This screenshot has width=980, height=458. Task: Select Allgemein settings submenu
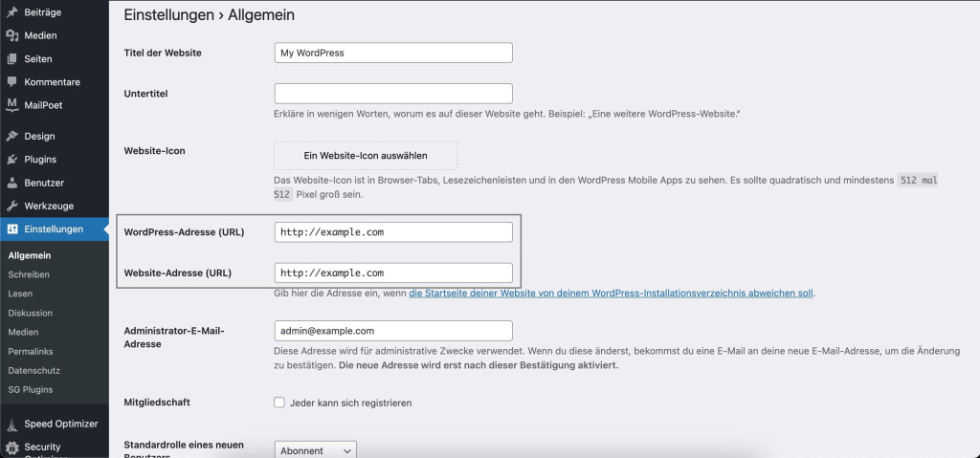(30, 255)
